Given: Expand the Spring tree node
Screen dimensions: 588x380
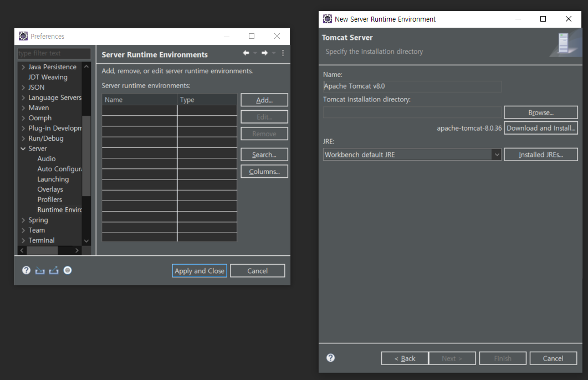Looking at the screenshot, I should click(x=23, y=220).
